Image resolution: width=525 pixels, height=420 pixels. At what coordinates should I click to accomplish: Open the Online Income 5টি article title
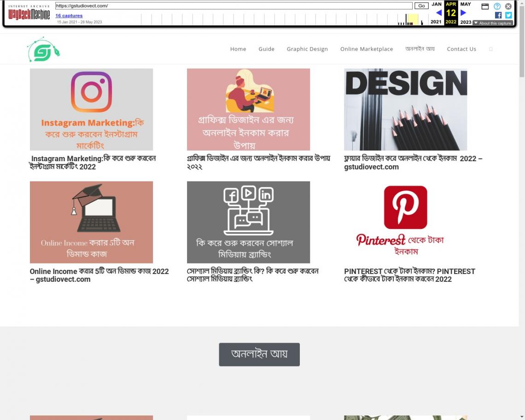[99, 275]
